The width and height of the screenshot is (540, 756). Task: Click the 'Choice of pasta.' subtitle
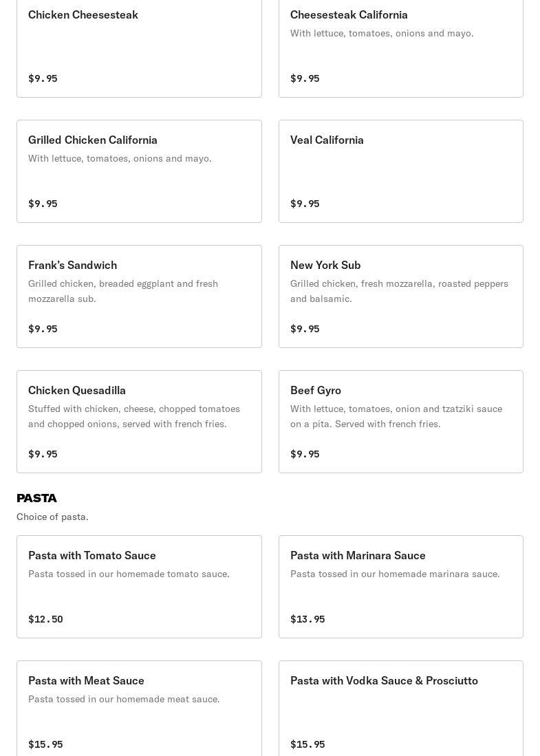[52, 517]
